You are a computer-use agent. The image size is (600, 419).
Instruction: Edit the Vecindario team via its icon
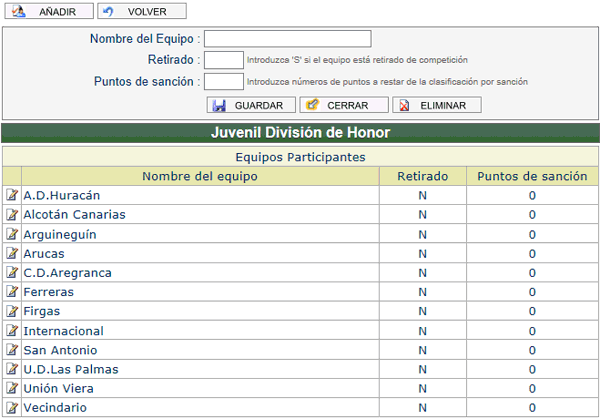tap(12, 408)
